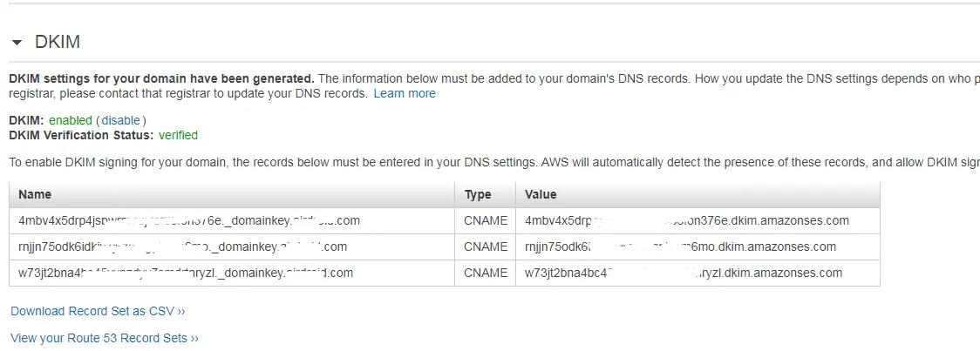Click the Value column header

click(x=698, y=195)
